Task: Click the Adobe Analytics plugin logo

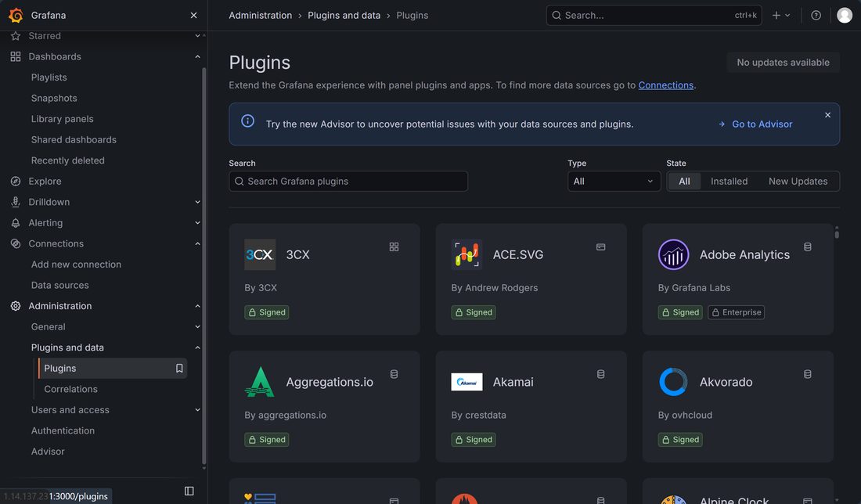Action: [673, 254]
